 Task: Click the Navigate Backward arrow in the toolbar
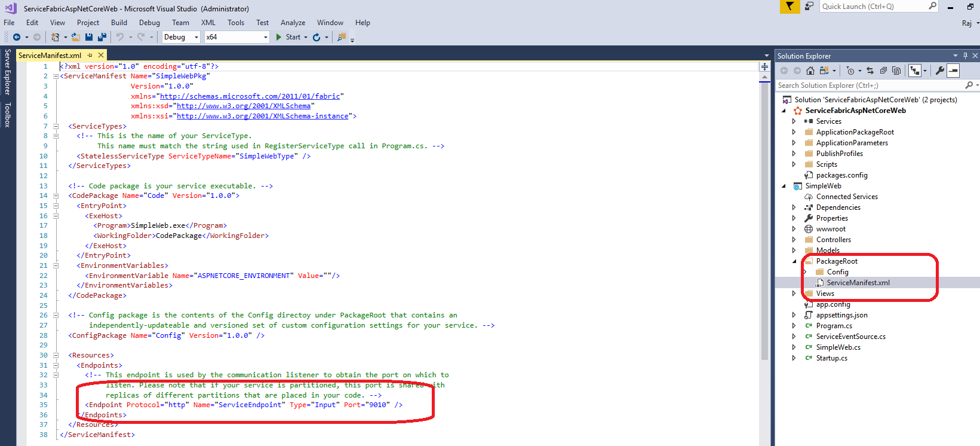[x=17, y=37]
